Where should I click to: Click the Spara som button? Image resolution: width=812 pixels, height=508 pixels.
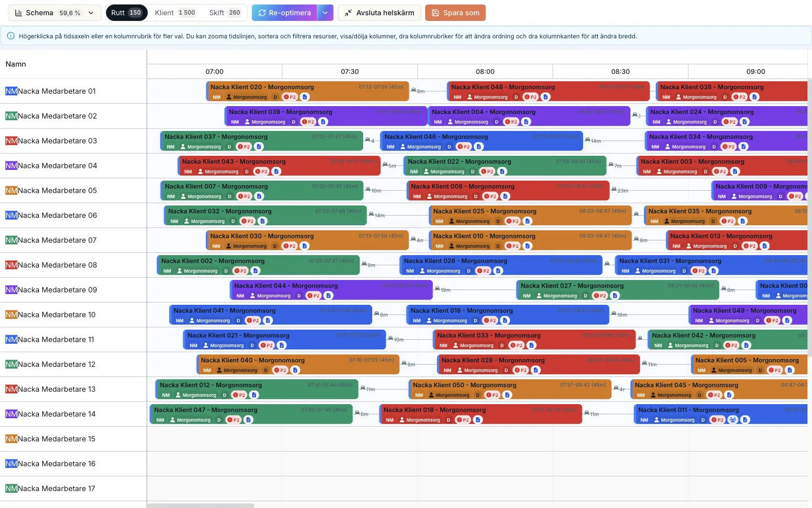tap(455, 12)
